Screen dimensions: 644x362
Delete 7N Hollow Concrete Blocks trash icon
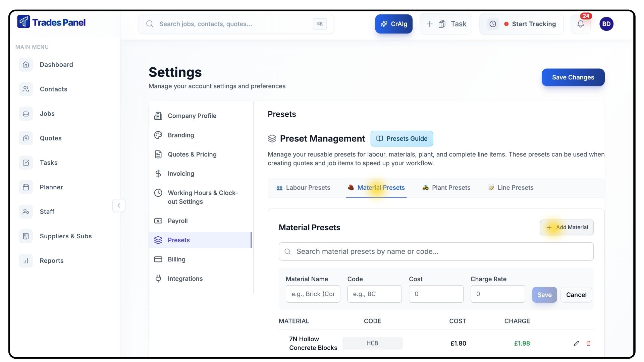pos(588,343)
